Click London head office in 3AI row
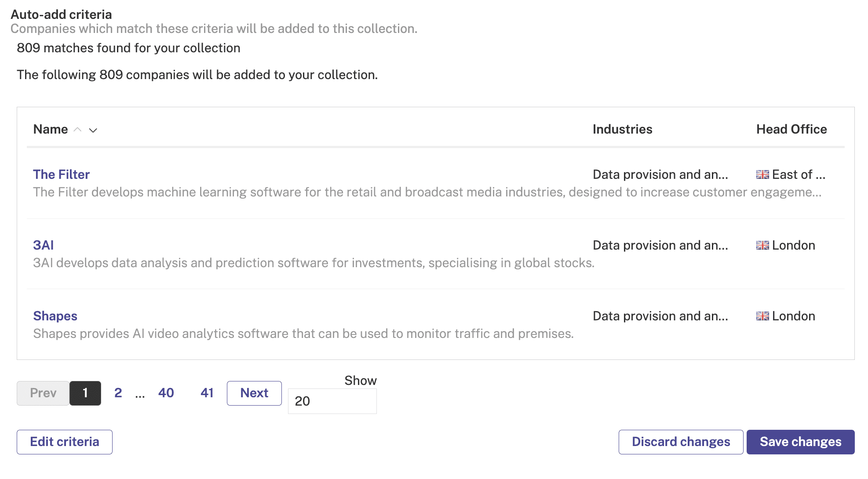The width and height of the screenshot is (868, 479). click(x=793, y=245)
